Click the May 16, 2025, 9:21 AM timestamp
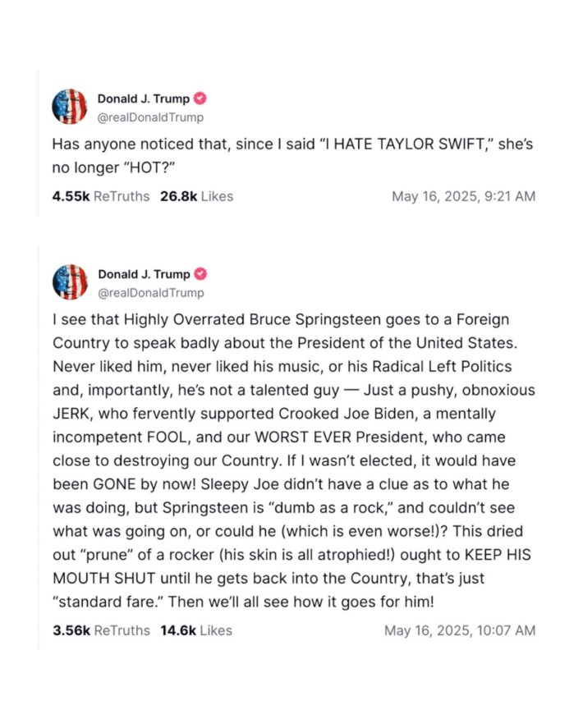 click(463, 196)
